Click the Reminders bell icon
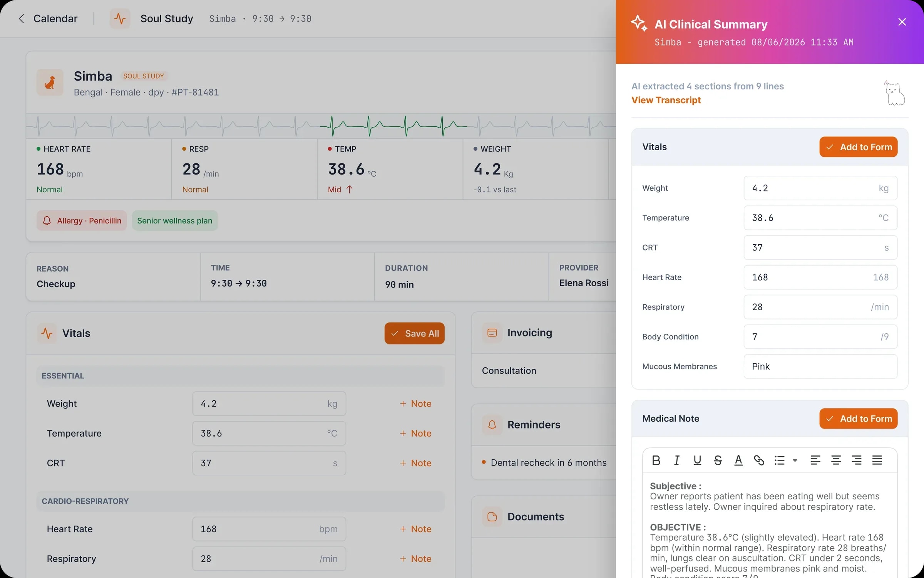Screen dimensions: 924x578 pyautogui.click(x=492, y=425)
